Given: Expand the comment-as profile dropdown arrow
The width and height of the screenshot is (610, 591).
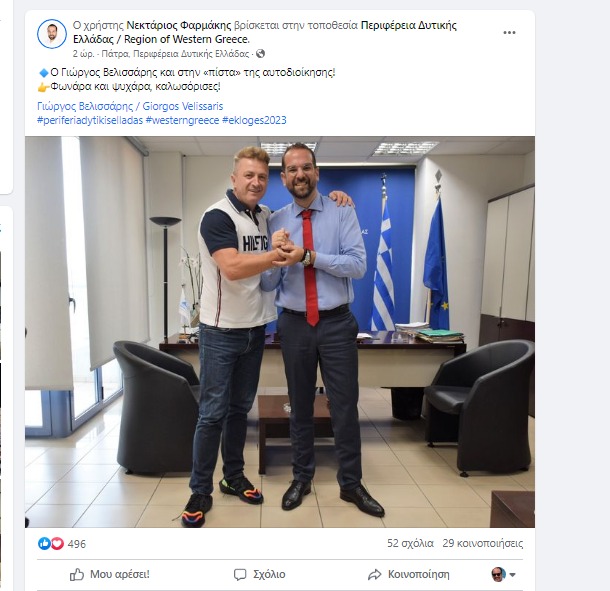Looking at the screenshot, I should [x=512, y=575].
